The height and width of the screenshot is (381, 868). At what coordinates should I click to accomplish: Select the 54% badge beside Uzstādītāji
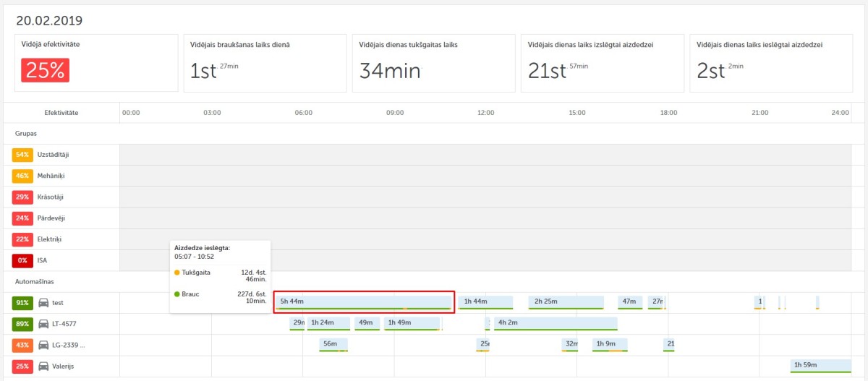[x=22, y=155]
